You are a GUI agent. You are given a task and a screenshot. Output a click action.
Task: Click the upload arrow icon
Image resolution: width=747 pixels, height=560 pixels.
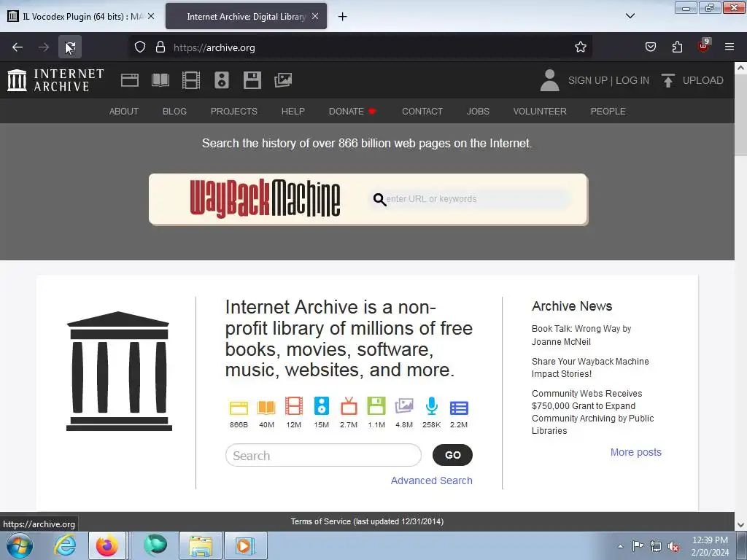click(668, 80)
